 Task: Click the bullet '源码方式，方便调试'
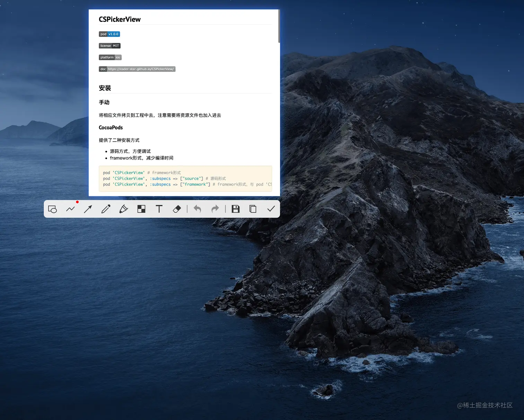pyautogui.click(x=130, y=151)
